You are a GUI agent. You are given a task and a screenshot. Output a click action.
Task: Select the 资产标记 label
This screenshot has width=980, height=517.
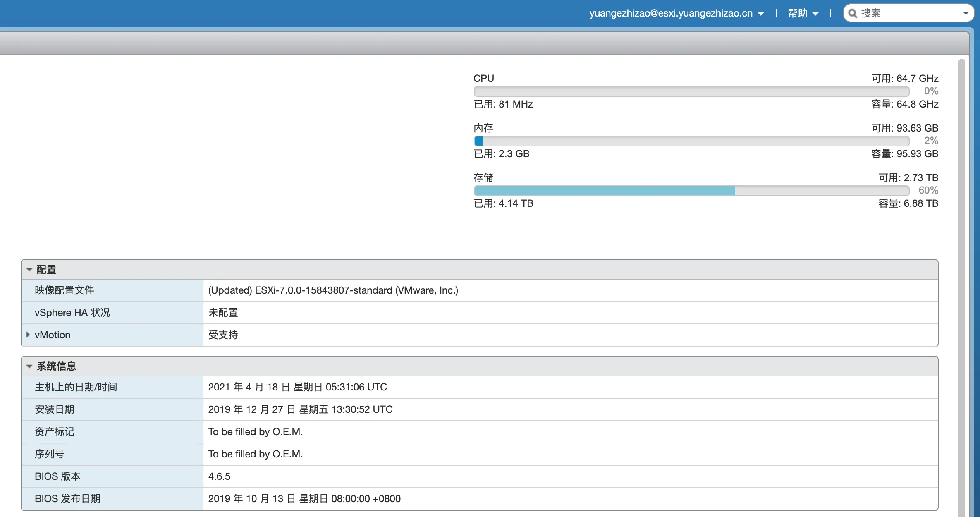(x=55, y=432)
